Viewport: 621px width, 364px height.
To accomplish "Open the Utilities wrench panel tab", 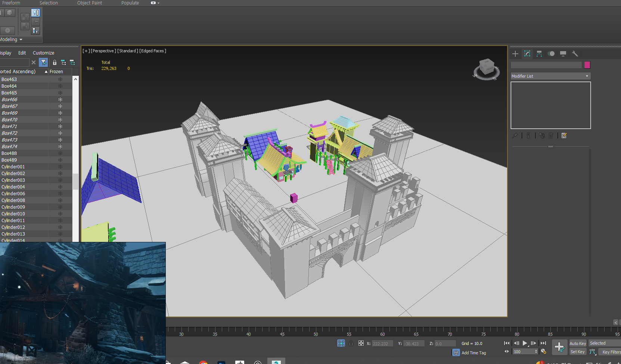I will click(575, 54).
